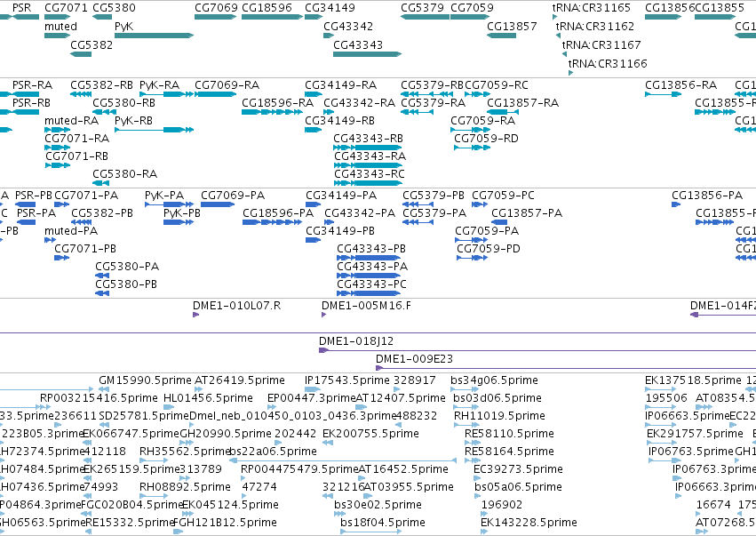This screenshot has height=536, width=756.
Task: Select the CG7059-RA transcript
Action: 470,130
